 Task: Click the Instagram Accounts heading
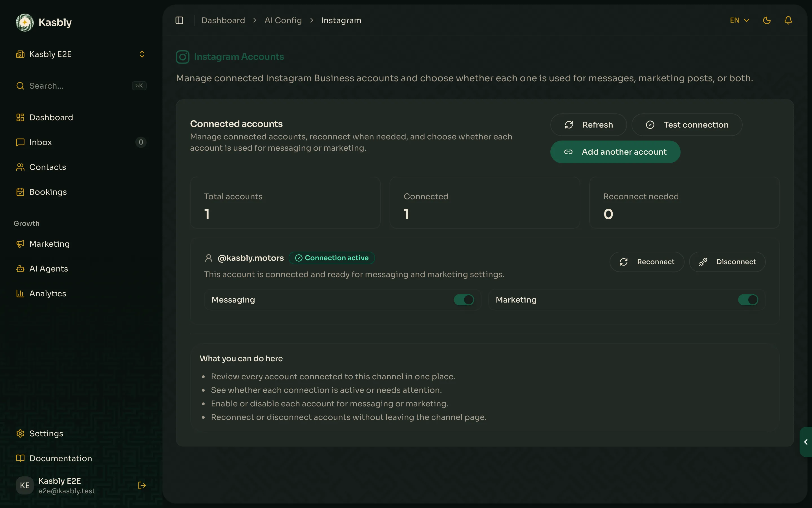coord(239,57)
